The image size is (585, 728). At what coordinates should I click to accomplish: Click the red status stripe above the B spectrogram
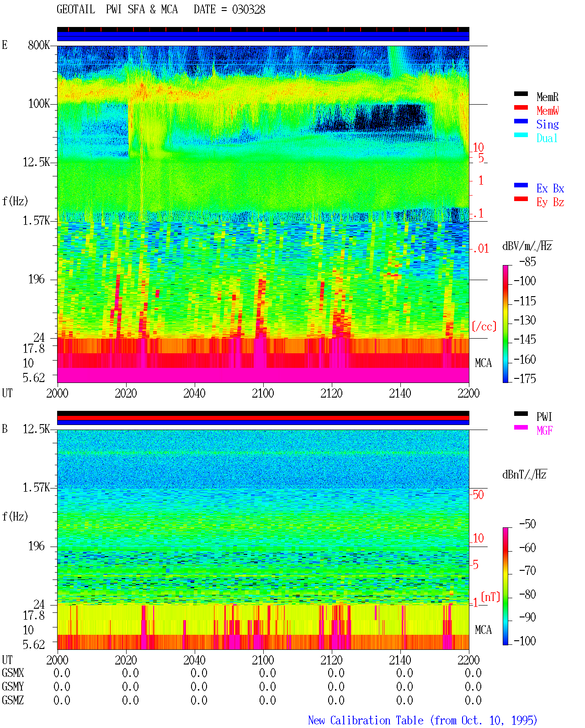[x=263, y=418]
